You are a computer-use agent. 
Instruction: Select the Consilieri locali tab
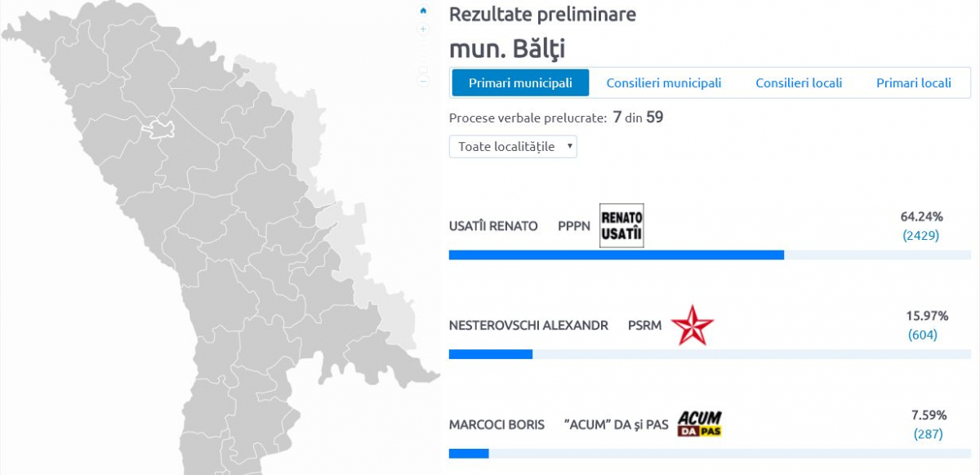click(x=799, y=83)
